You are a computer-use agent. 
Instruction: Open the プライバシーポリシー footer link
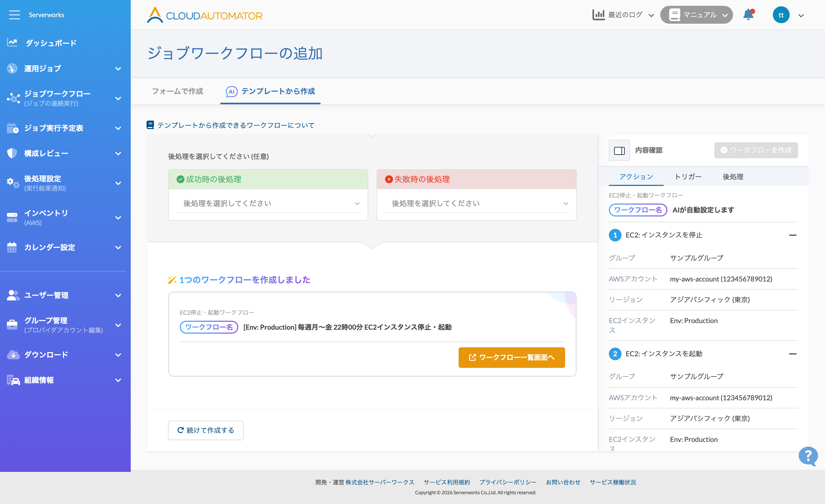pyautogui.click(x=508, y=482)
